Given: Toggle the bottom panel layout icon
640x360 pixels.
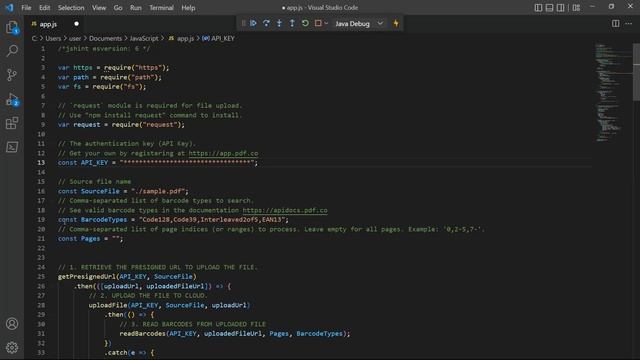Looking at the screenshot, I should pos(549,8).
